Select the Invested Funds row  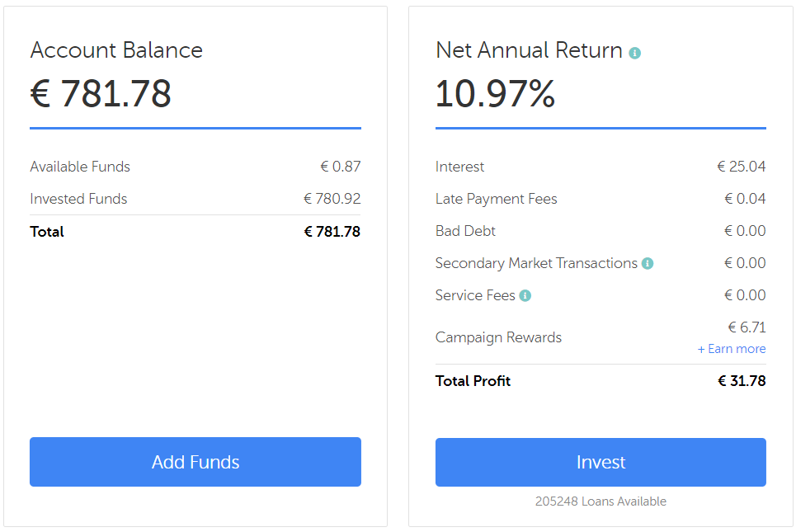coord(195,199)
